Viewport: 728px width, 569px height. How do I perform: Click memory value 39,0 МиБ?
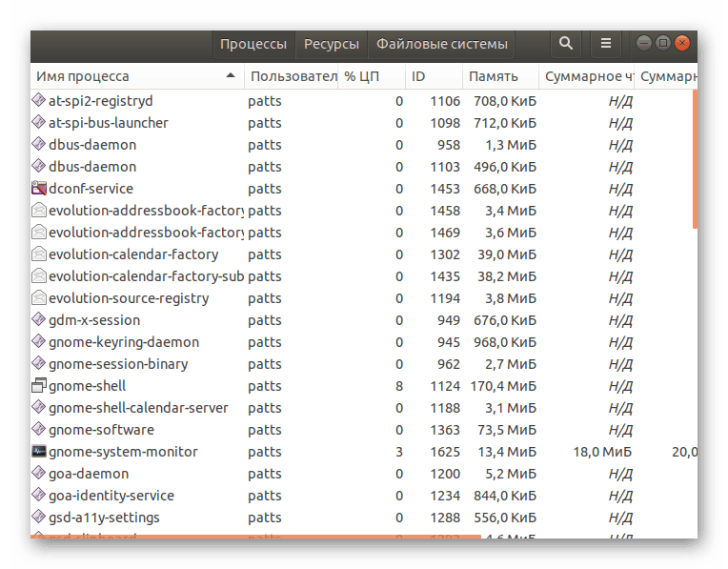pyautogui.click(x=507, y=254)
